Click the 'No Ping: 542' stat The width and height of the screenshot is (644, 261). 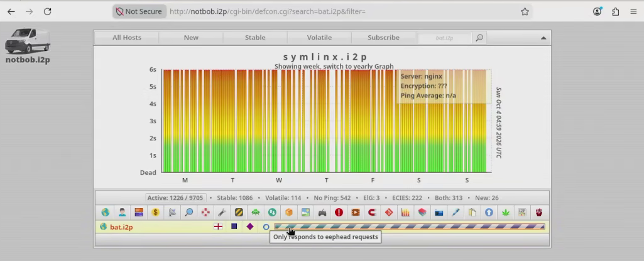pos(332,197)
